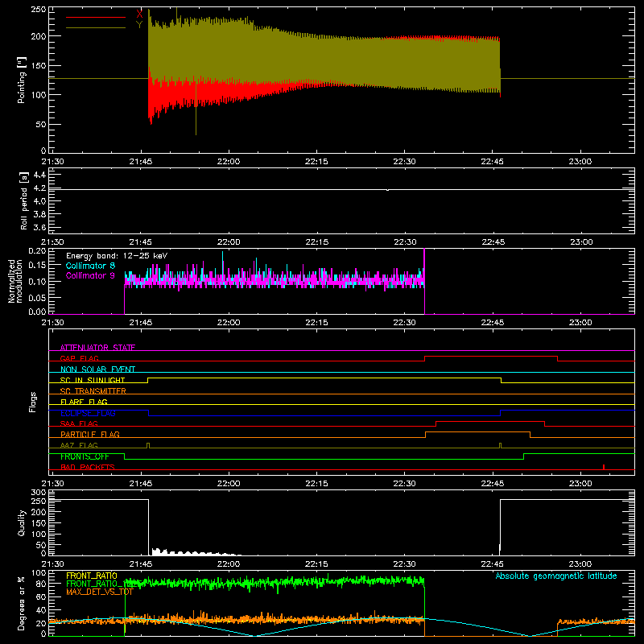
Task: Click the ECLIPSE_FLAG label
Action: pyautogui.click(x=88, y=413)
